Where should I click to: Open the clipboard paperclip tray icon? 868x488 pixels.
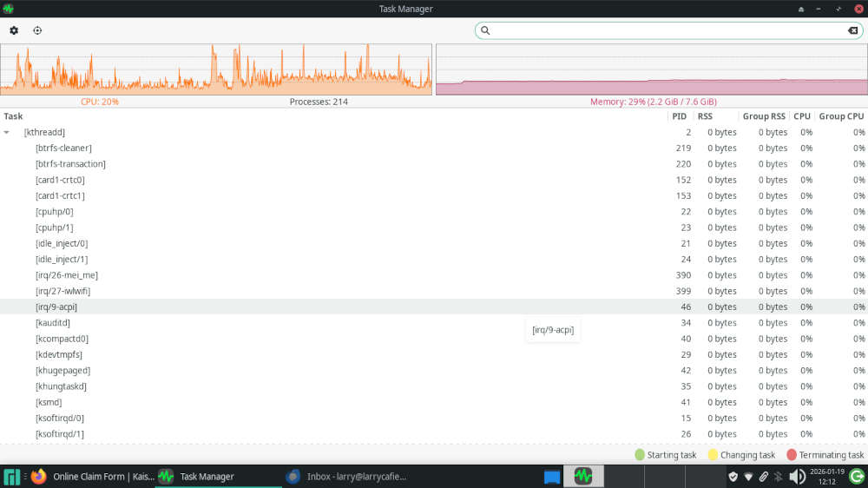(763, 477)
